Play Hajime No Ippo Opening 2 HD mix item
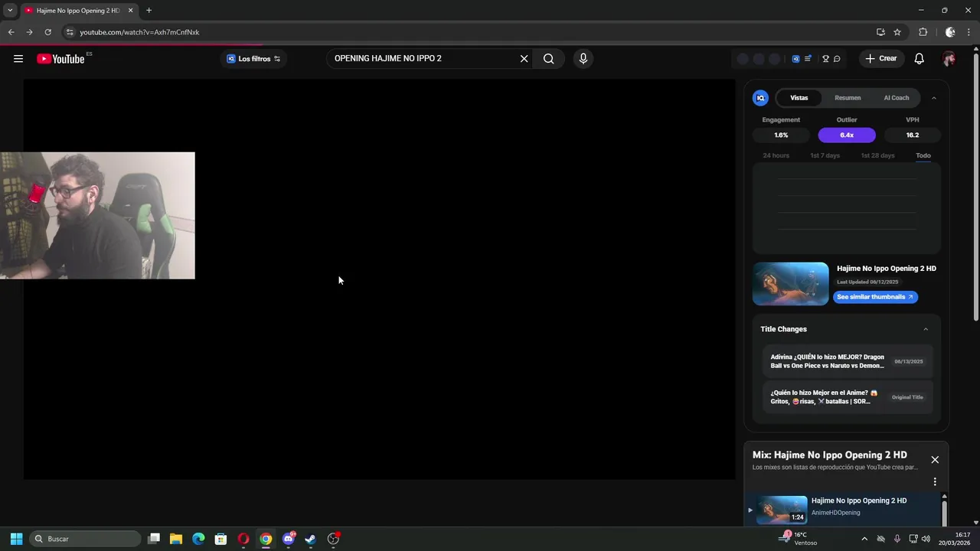The image size is (980, 551). 844,509
